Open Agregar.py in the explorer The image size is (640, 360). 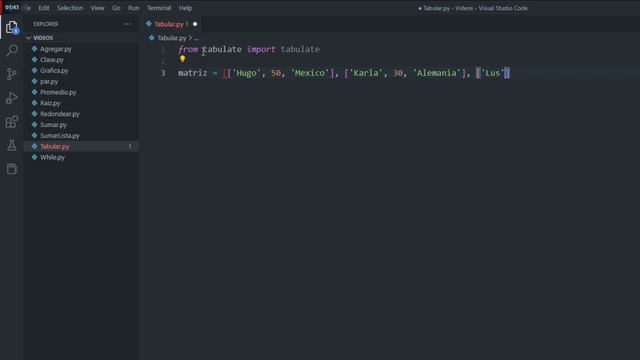coord(56,49)
